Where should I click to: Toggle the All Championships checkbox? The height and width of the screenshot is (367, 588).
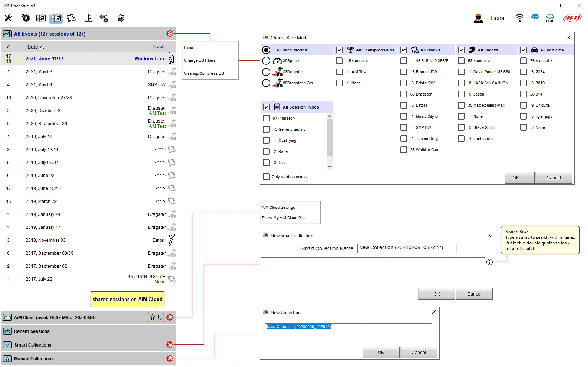(339, 50)
